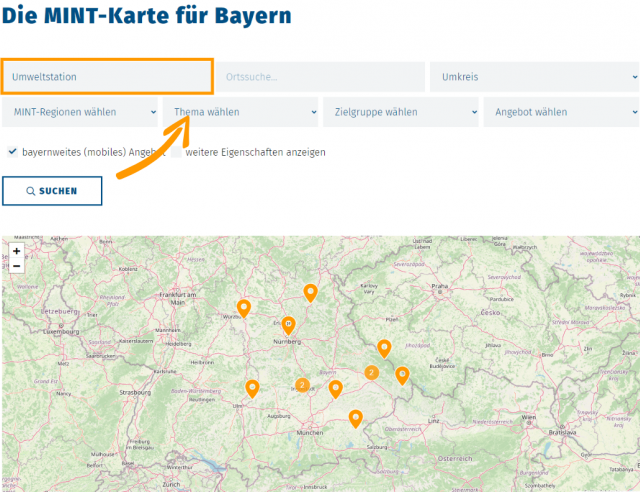The width and height of the screenshot is (640, 492).
Task: Select map pin south of Plzeň
Action: (384, 349)
